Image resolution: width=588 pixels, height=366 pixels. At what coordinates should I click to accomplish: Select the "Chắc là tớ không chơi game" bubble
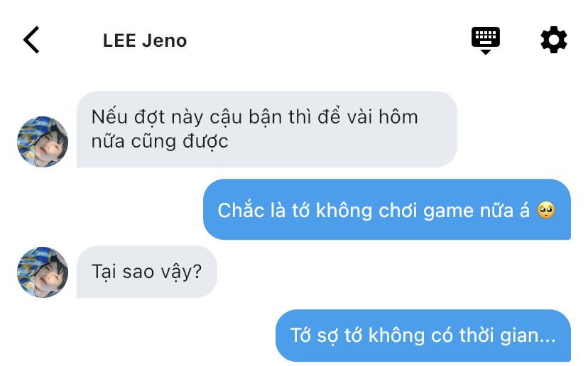pyautogui.click(x=387, y=209)
